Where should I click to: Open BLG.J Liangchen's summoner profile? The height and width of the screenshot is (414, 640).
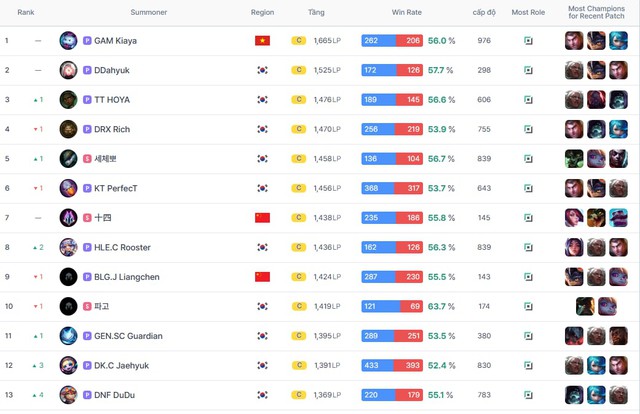(x=129, y=277)
